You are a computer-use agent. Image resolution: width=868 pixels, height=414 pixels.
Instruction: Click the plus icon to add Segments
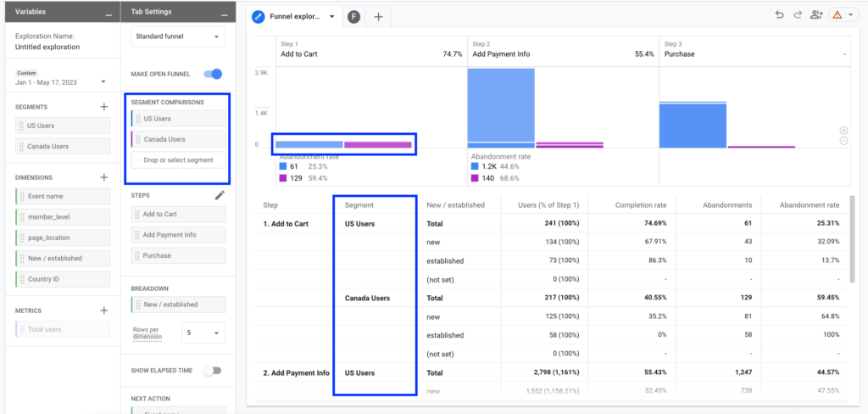104,107
